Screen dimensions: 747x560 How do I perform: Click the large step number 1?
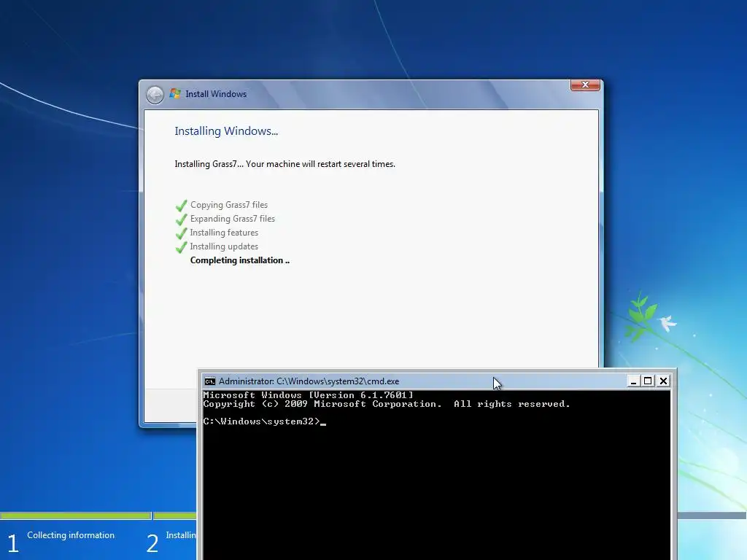[x=13, y=543]
